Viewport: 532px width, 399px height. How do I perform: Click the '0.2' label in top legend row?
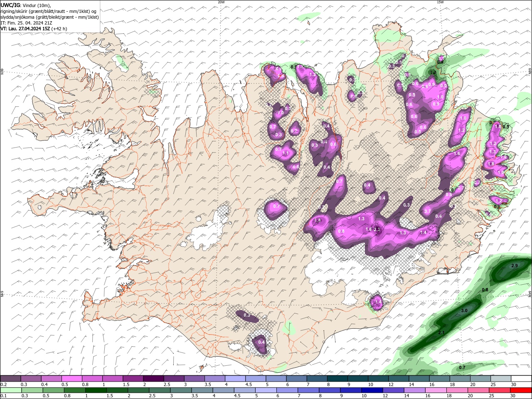pos(4,384)
